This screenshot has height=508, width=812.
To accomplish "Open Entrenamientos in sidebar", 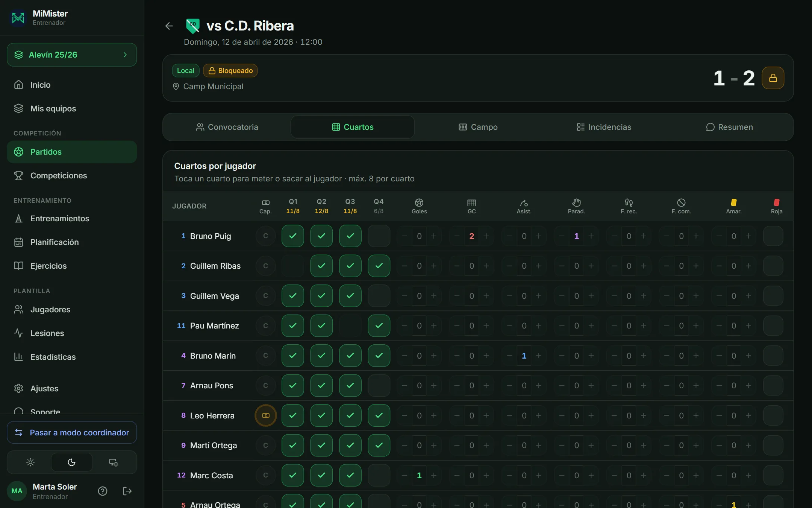I will click(x=72, y=218).
